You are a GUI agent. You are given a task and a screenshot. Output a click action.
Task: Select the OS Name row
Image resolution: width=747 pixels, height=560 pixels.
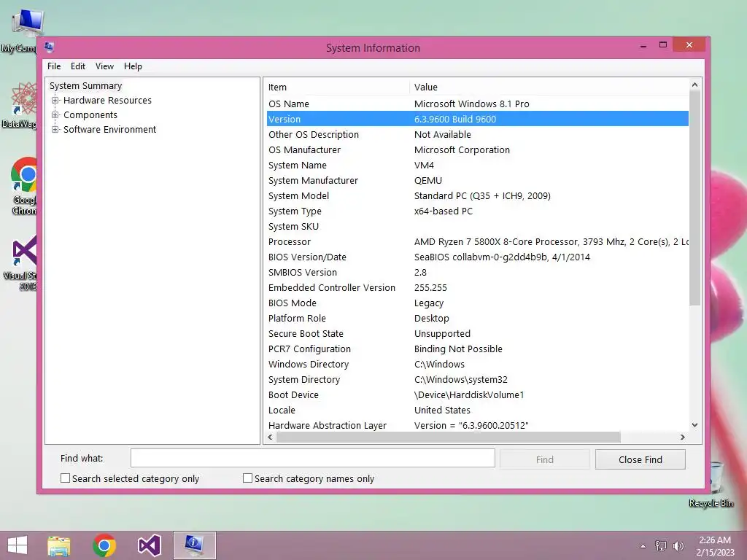click(477, 104)
